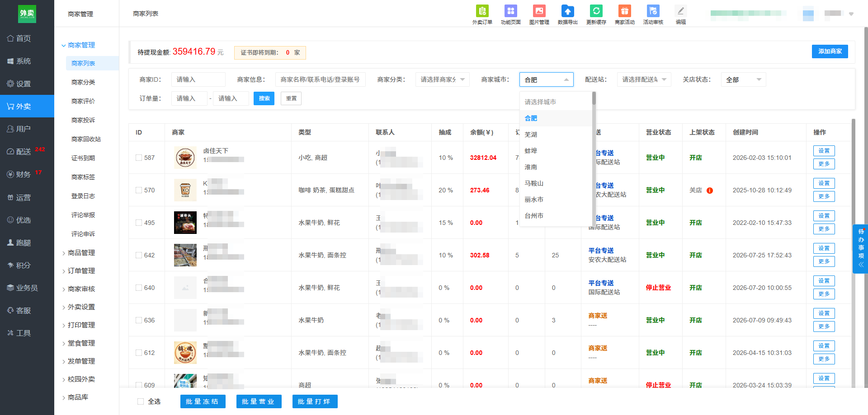Open 配送 in the sidebar
Screen dimensions: 868x415
pos(27,151)
